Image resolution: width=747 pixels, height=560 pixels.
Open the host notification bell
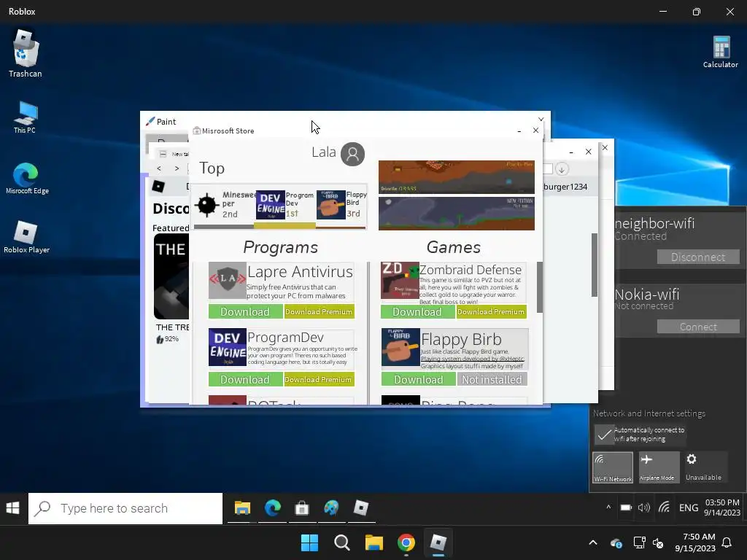click(x=727, y=542)
